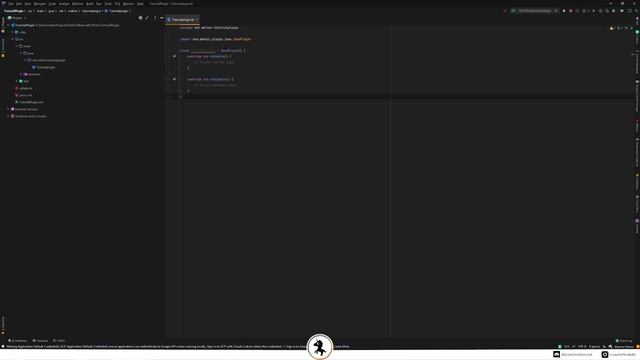640x360 pixels.
Task: Click src in the navigation breadcrumb
Action: point(30,11)
